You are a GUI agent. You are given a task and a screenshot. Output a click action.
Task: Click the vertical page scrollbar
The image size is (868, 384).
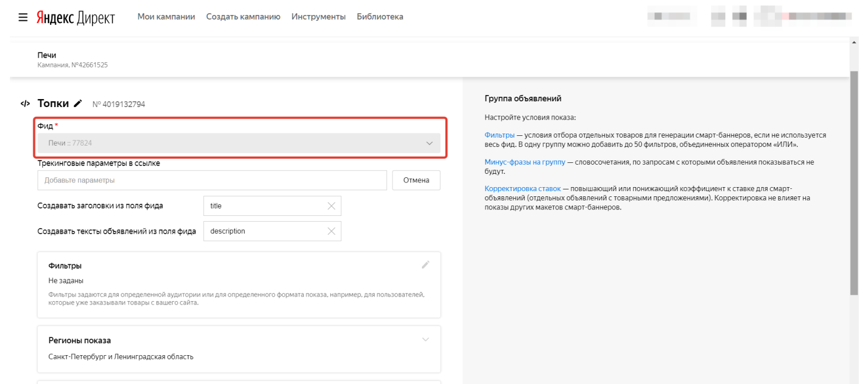[x=854, y=173]
